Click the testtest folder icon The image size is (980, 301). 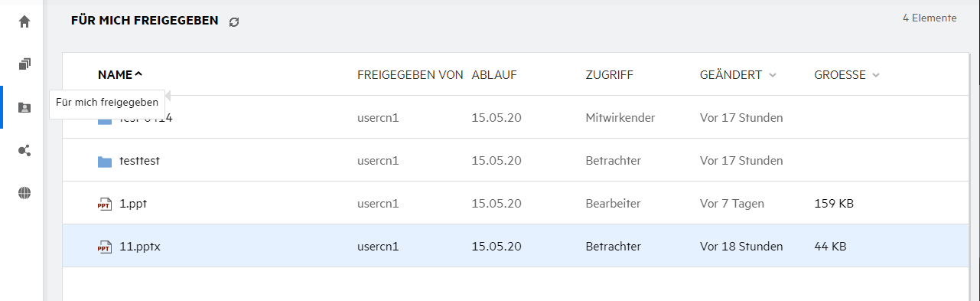[x=105, y=162]
